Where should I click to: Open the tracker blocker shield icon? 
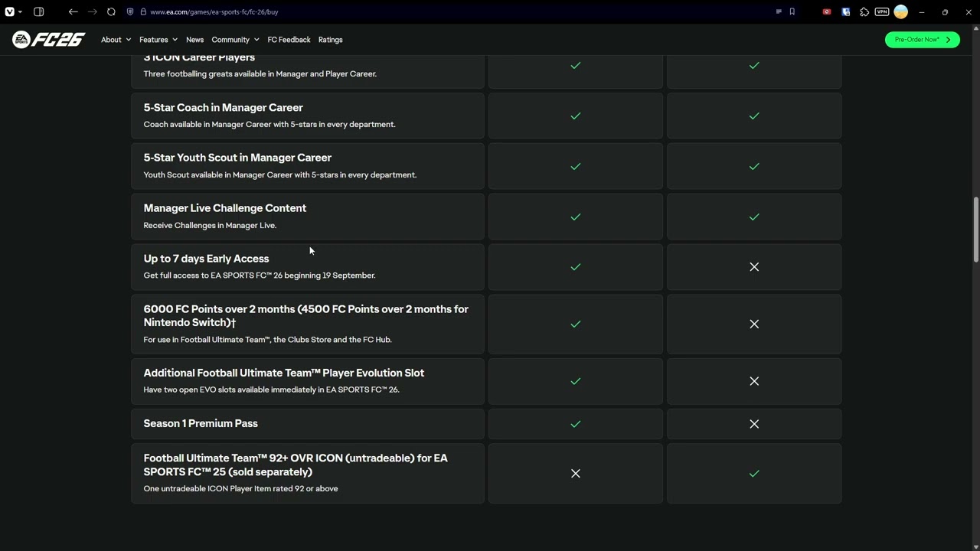tap(130, 11)
